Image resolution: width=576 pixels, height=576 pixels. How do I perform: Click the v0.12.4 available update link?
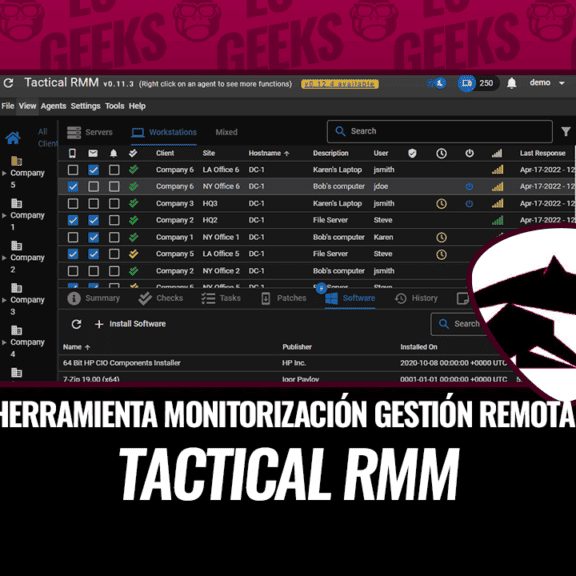pyautogui.click(x=340, y=84)
